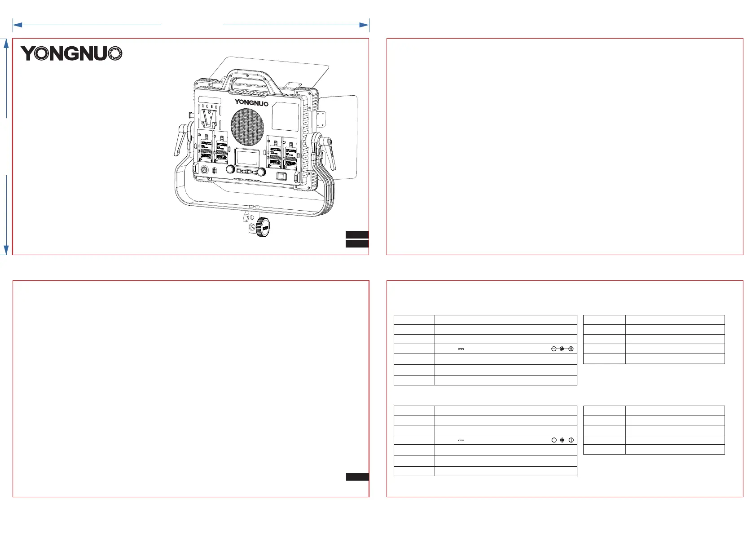Viewport: 756px width, 535px height.
Task: Click the round mesh fan grille on the light
Action: 248,125
